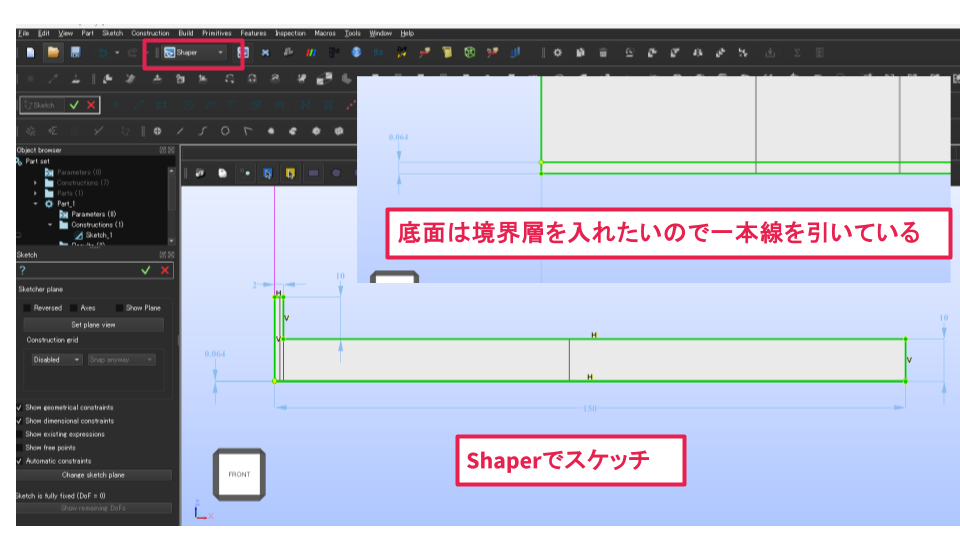Screen dimensions: 960x540
Task: Click the New document icon
Action: [x=31, y=52]
